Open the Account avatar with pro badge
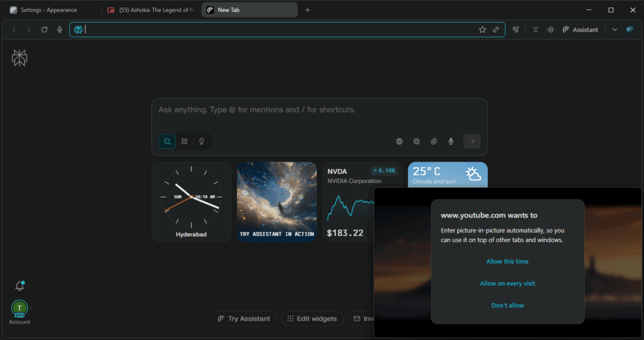The width and height of the screenshot is (644, 340). [x=19, y=309]
